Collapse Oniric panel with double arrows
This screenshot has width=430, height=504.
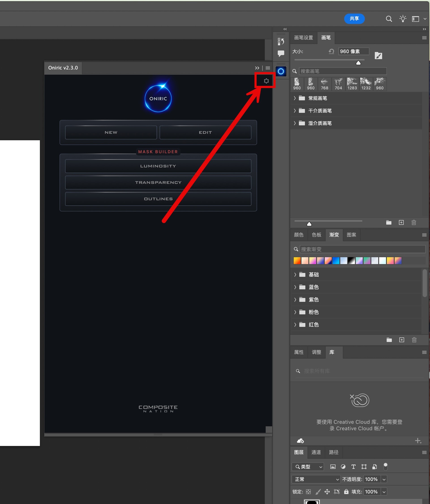coord(257,68)
